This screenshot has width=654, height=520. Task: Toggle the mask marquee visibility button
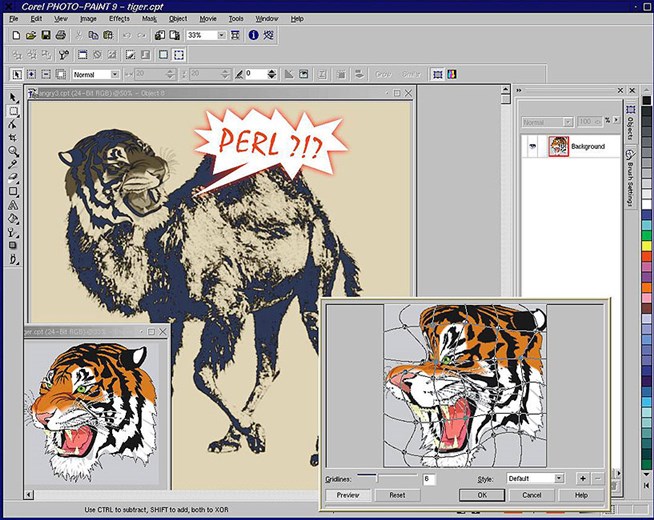click(178, 54)
